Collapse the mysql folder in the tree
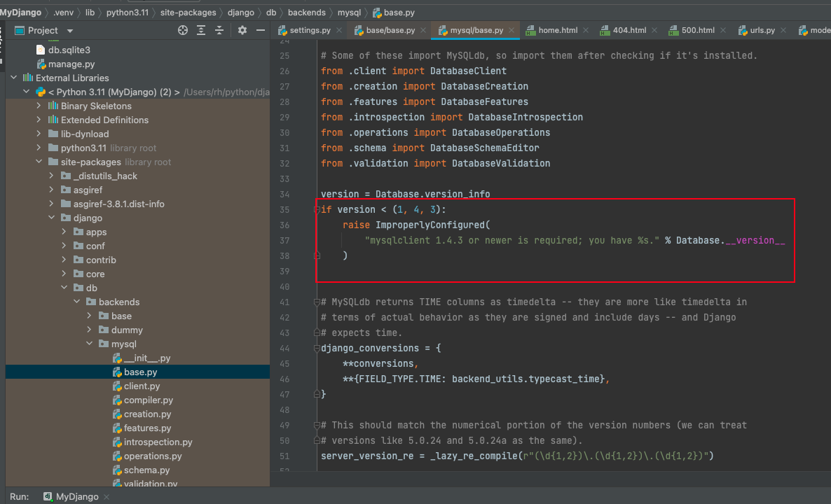The height and width of the screenshot is (504, 831). tap(89, 344)
